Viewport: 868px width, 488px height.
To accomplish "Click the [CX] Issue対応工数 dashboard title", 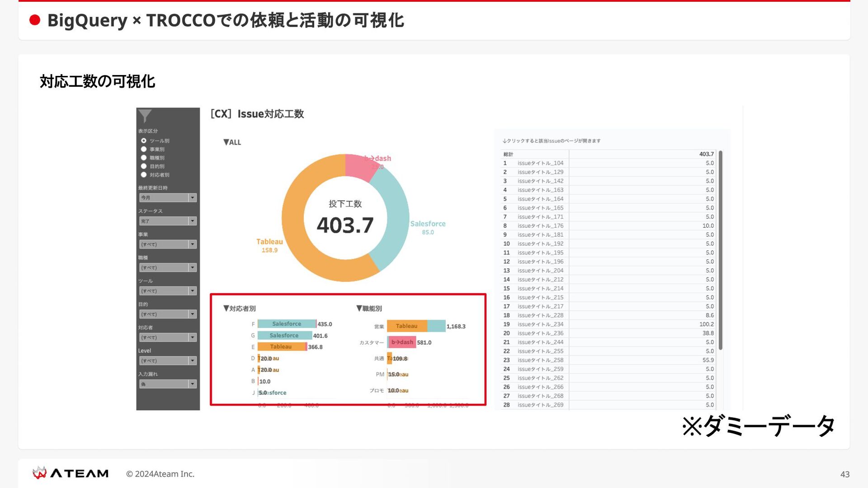I will coord(257,114).
